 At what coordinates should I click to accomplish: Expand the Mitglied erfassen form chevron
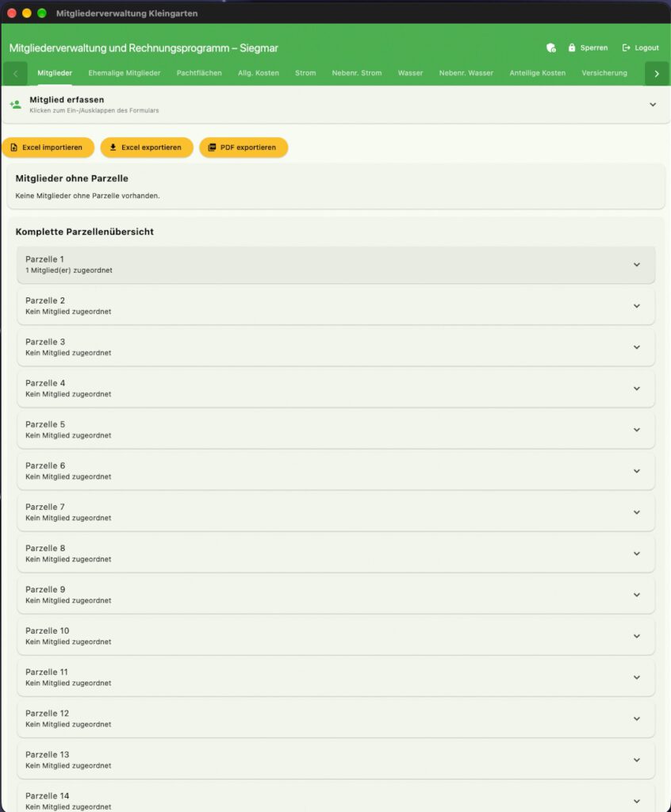(x=653, y=105)
